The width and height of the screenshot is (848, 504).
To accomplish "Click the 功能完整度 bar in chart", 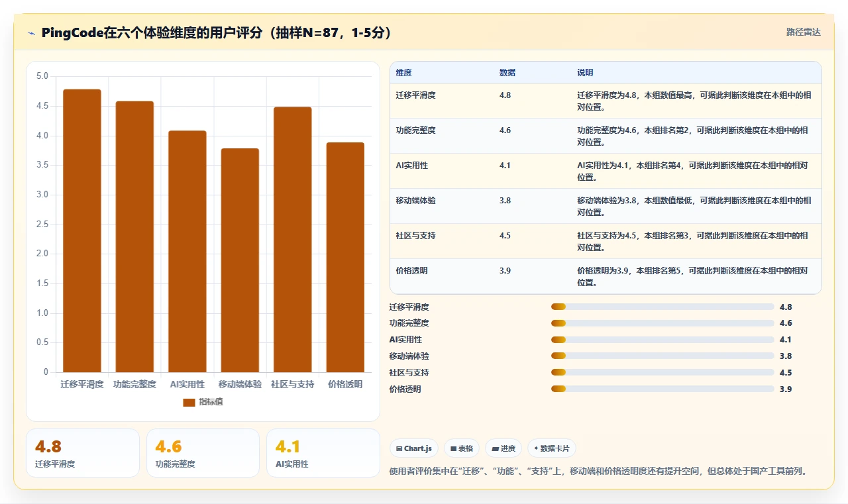I will 134,236.
